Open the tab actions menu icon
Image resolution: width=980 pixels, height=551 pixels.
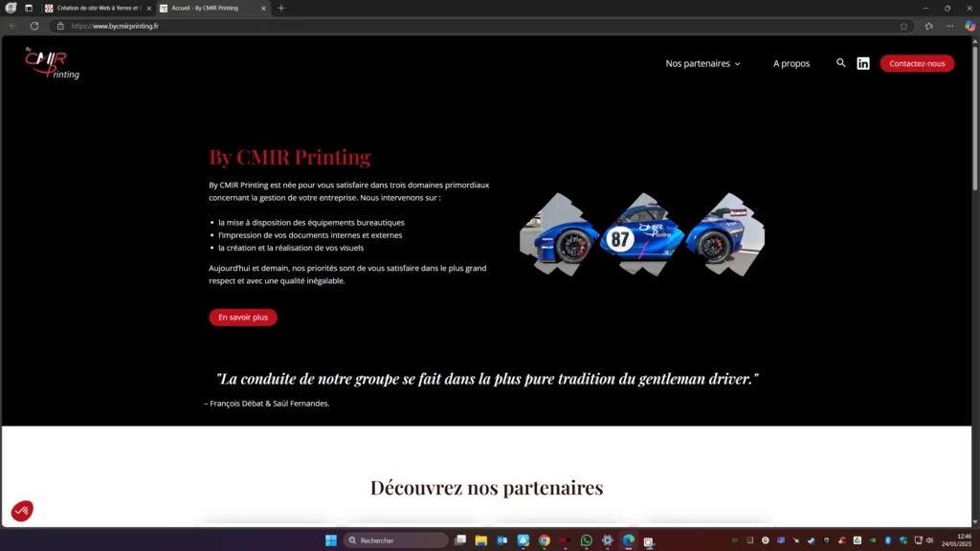29,8
